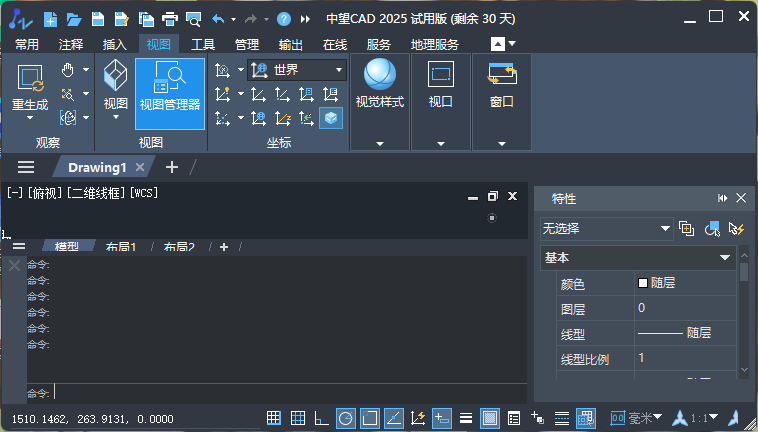
Task: Expand the 视口 Viewport panel
Action: click(441, 144)
